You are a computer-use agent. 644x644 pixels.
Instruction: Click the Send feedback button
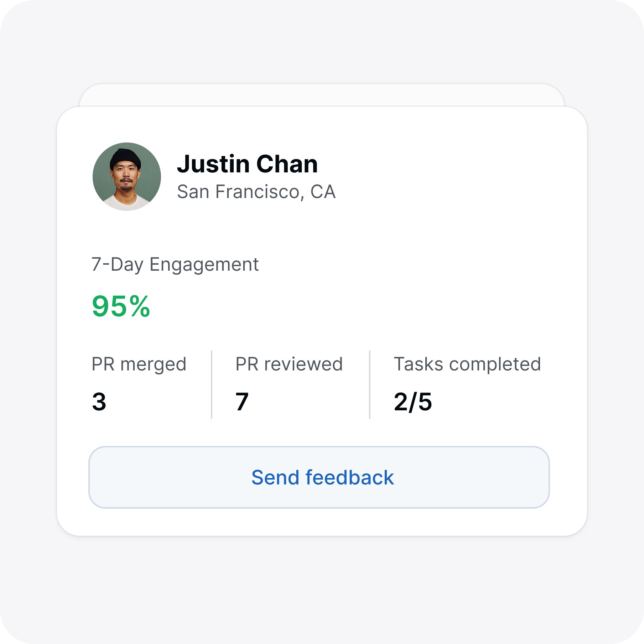(x=319, y=477)
